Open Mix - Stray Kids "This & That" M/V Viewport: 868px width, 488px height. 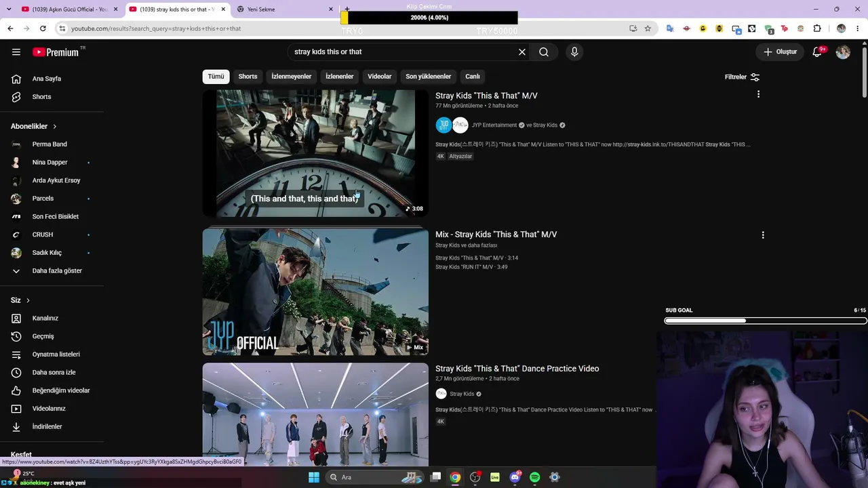tap(496, 235)
